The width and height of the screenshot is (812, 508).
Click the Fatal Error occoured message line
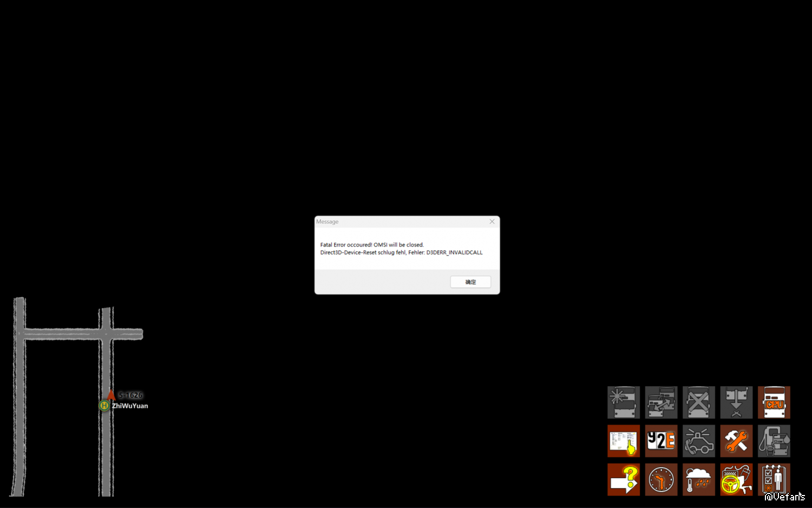pos(372,245)
